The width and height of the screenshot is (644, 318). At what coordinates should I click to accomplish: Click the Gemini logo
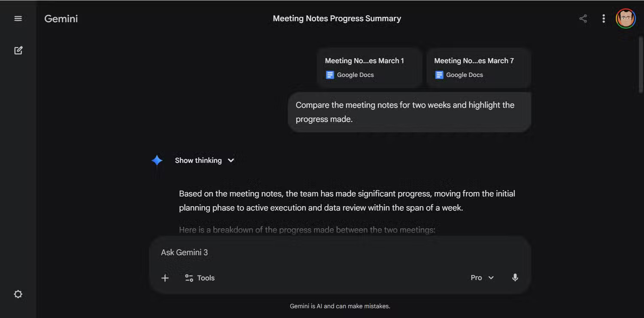61,18
